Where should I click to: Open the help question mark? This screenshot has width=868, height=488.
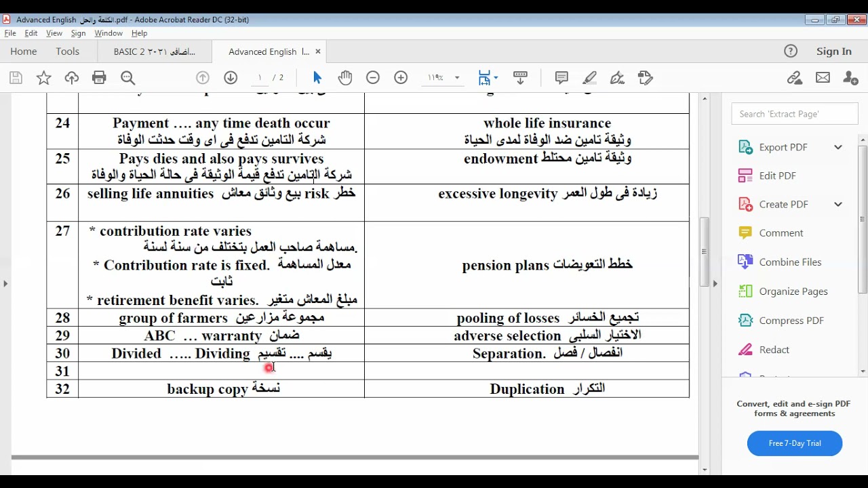(791, 51)
